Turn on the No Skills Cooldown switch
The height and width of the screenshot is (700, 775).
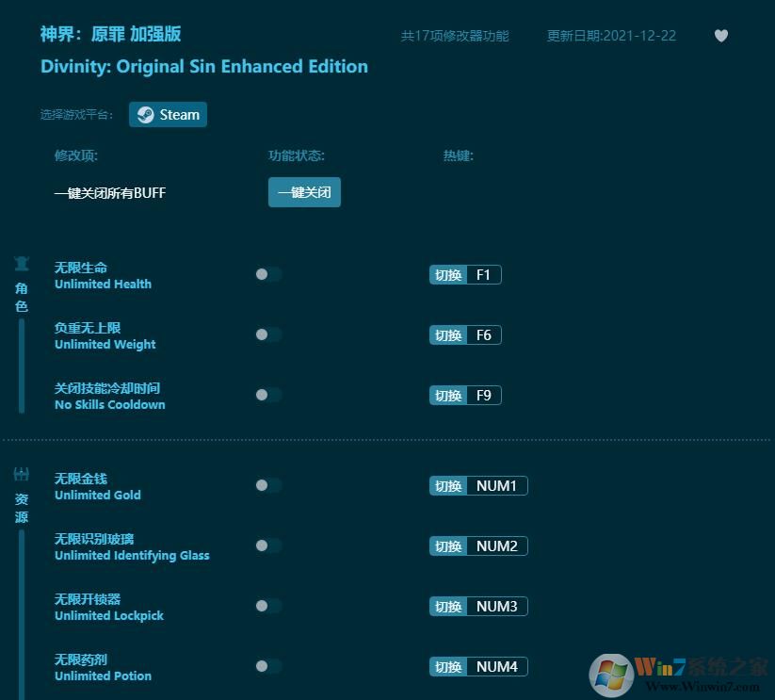click(x=268, y=395)
